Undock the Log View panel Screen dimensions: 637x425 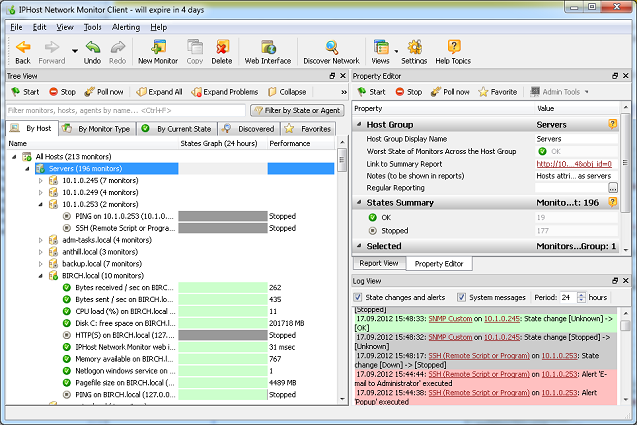tap(615, 281)
